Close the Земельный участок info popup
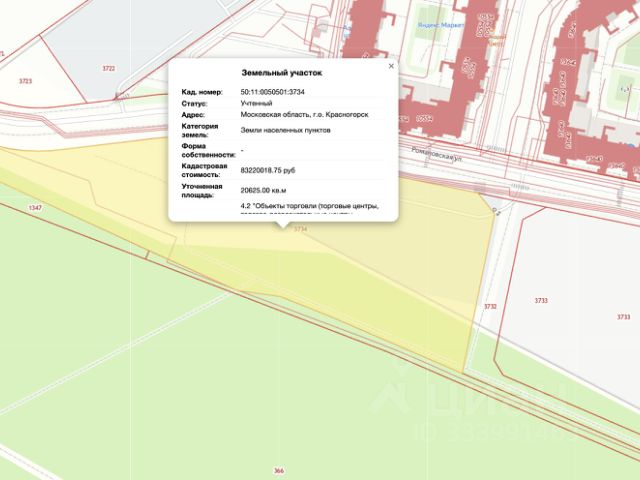Screen dimensions: 640x480 click(391, 66)
